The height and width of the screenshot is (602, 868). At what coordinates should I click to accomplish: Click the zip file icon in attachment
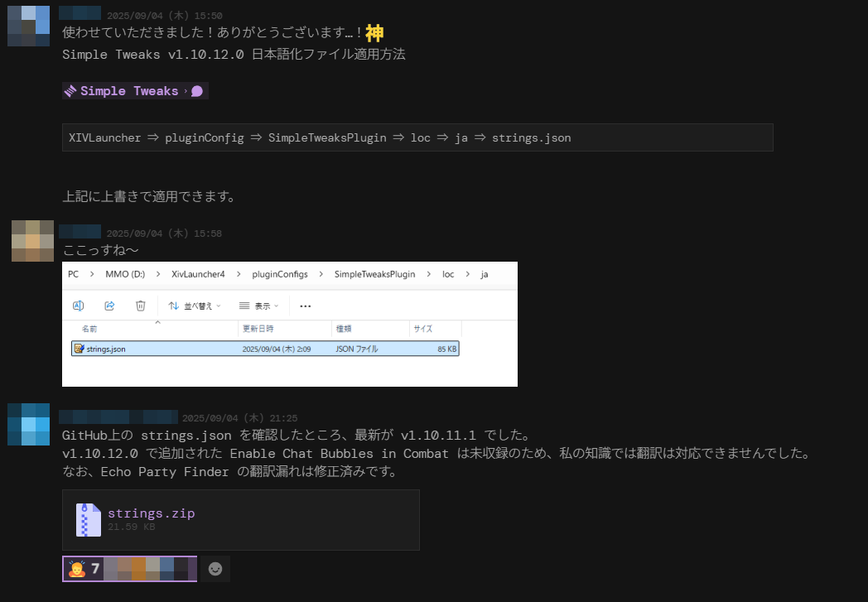88,519
